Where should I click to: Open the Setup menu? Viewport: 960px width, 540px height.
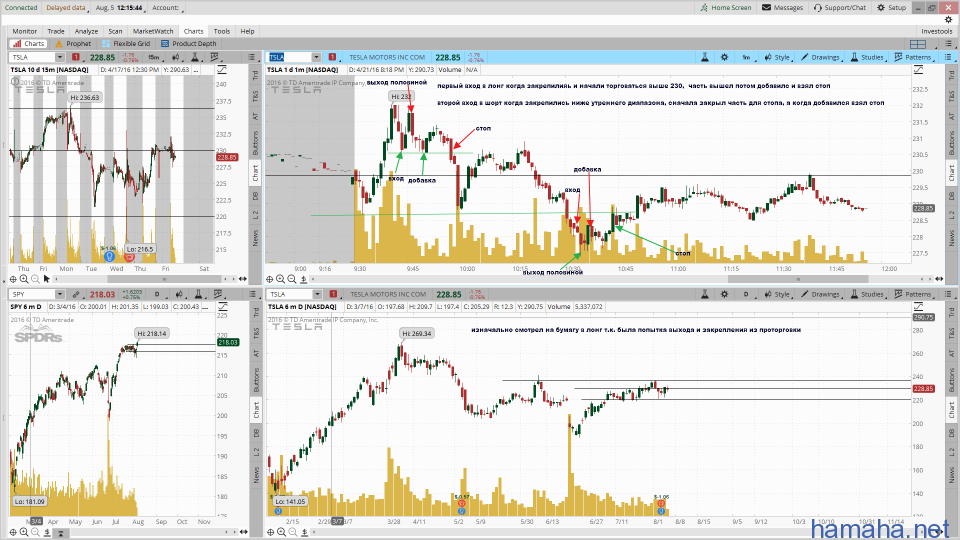pos(891,7)
